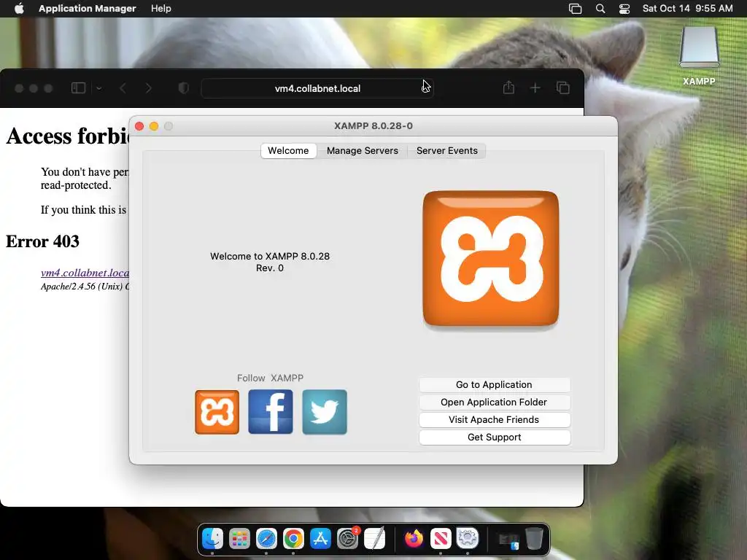Image resolution: width=747 pixels, height=560 pixels.
Task: Open the Twitter follow icon
Action: point(325,412)
